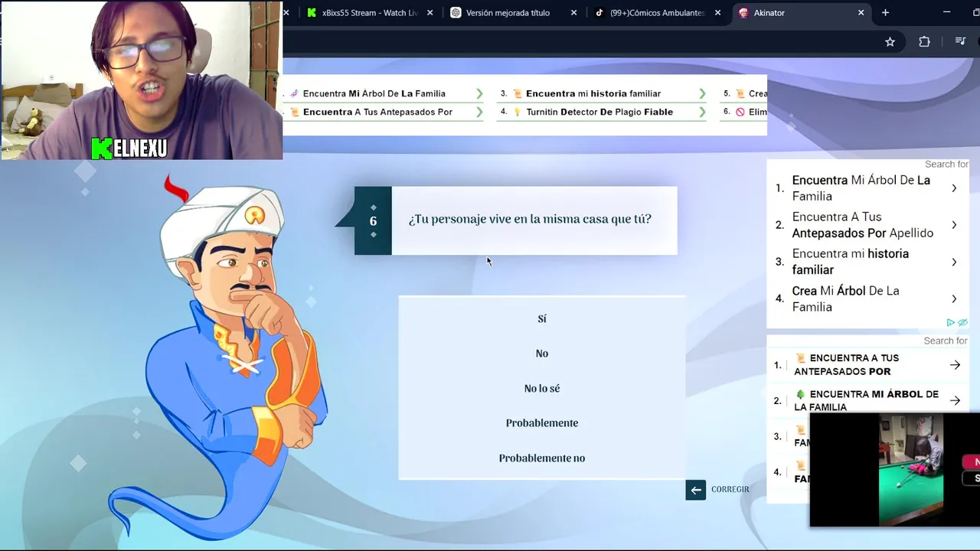Image resolution: width=980 pixels, height=551 pixels.
Task: Open lower ad ENCUENTRA A TUS ANTEPASADOS POR
Action: click(x=846, y=365)
